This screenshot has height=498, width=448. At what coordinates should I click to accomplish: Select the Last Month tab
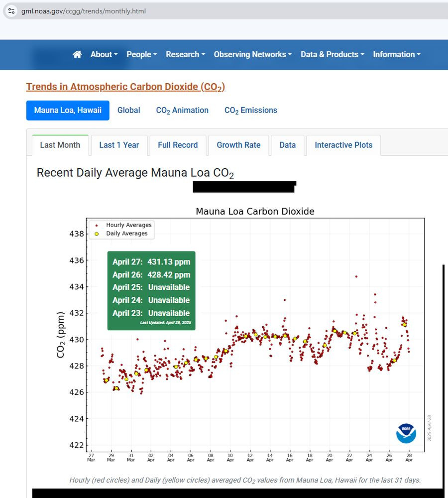pyautogui.click(x=60, y=145)
